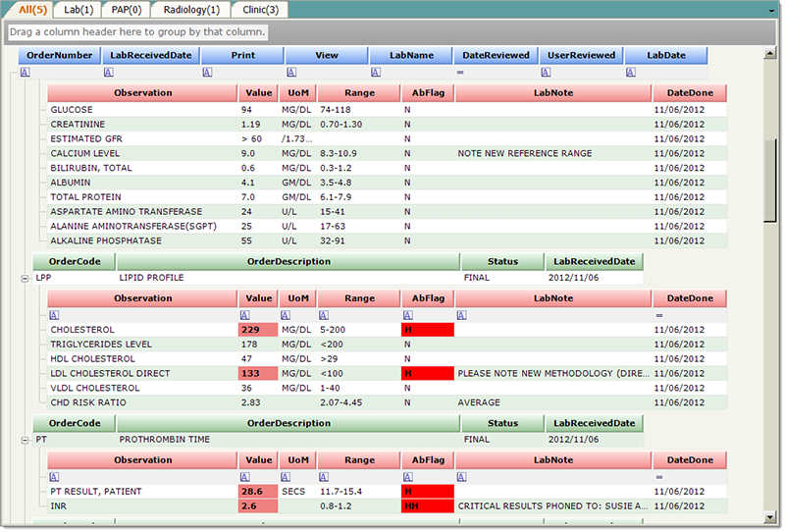Open DateDone equals filter in Prothrombin Time grid
The height and width of the screenshot is (532, 785).
coord(659,477)
